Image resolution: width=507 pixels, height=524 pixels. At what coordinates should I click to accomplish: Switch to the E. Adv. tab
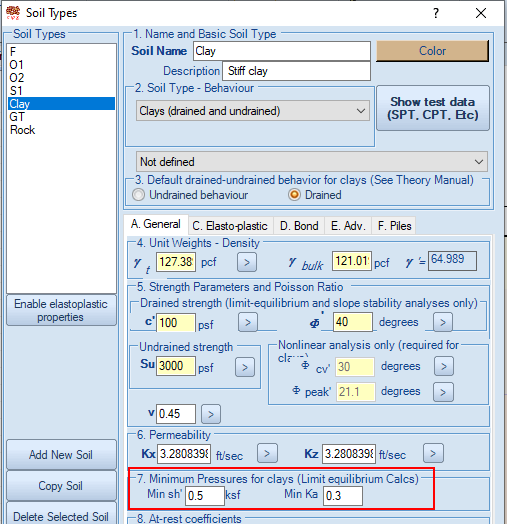348,226
